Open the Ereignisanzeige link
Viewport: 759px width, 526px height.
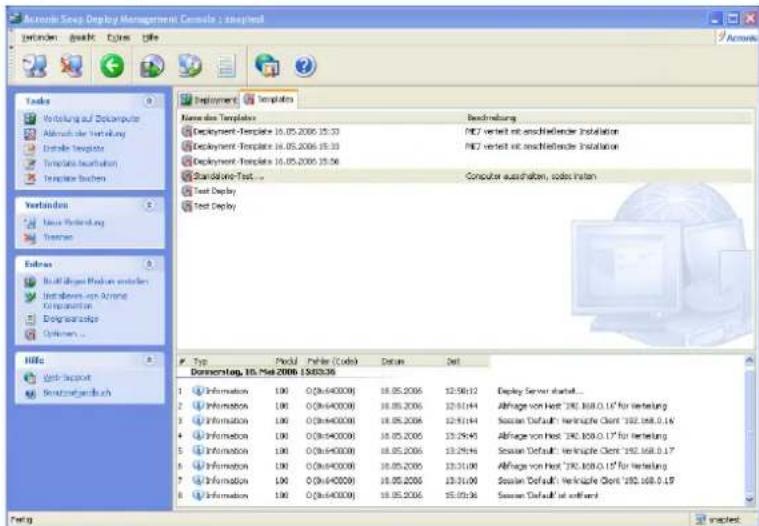pyautogui.click(x=71, y=319)
